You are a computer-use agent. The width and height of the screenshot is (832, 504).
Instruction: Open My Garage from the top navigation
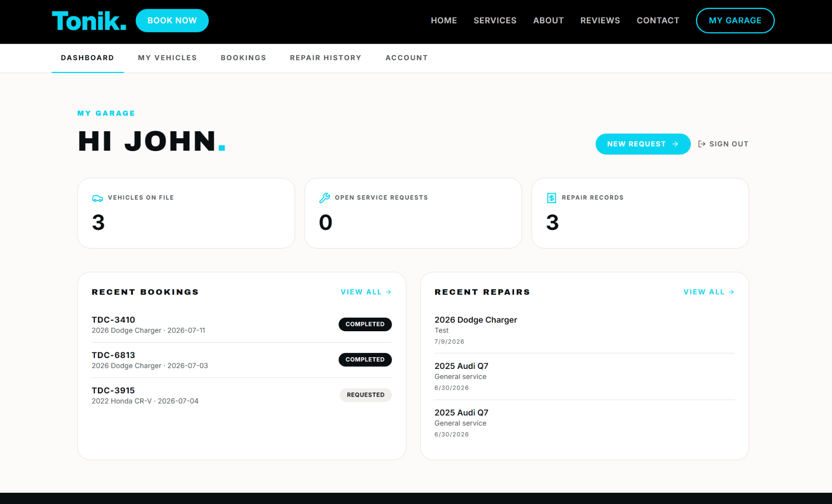coord(735,20)
